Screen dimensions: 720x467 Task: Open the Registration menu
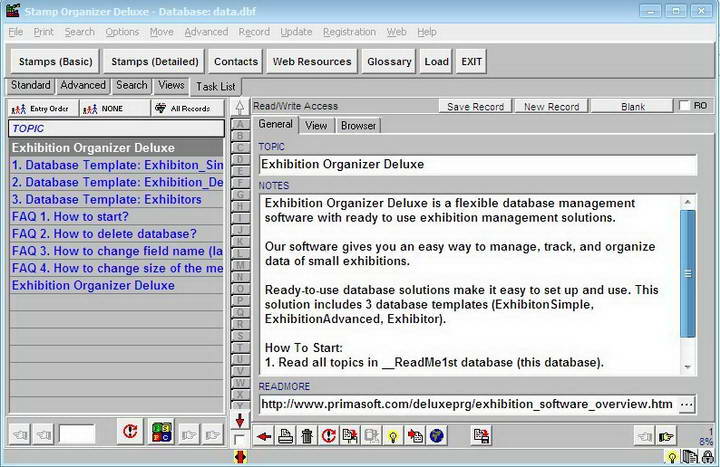(349, 32)
